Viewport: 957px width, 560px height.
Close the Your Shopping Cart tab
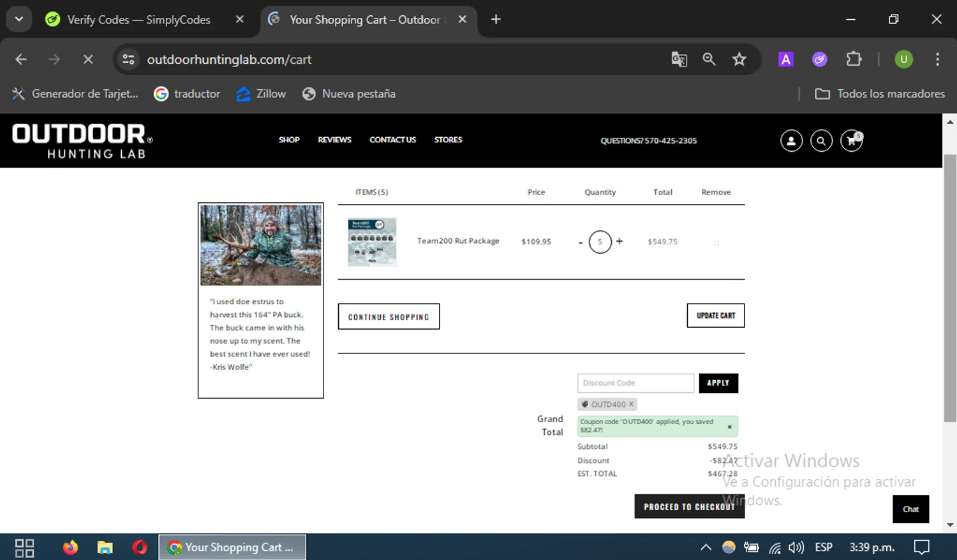(463, 19)
